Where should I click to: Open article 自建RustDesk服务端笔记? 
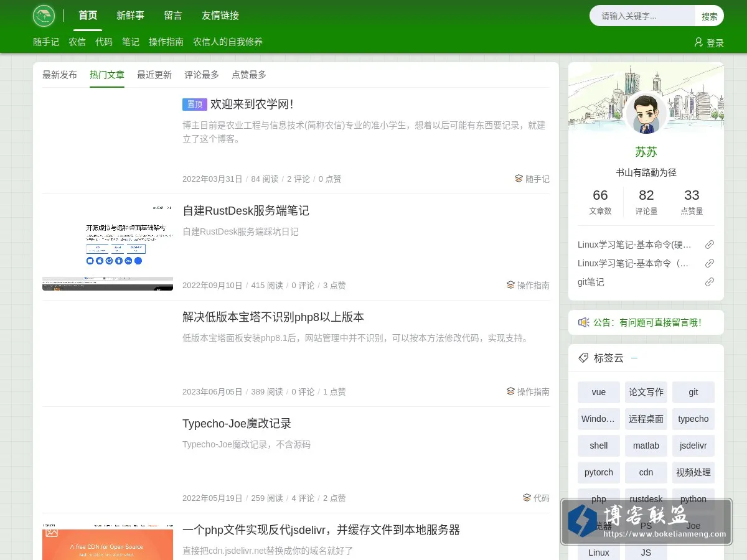tap(246, 210)
